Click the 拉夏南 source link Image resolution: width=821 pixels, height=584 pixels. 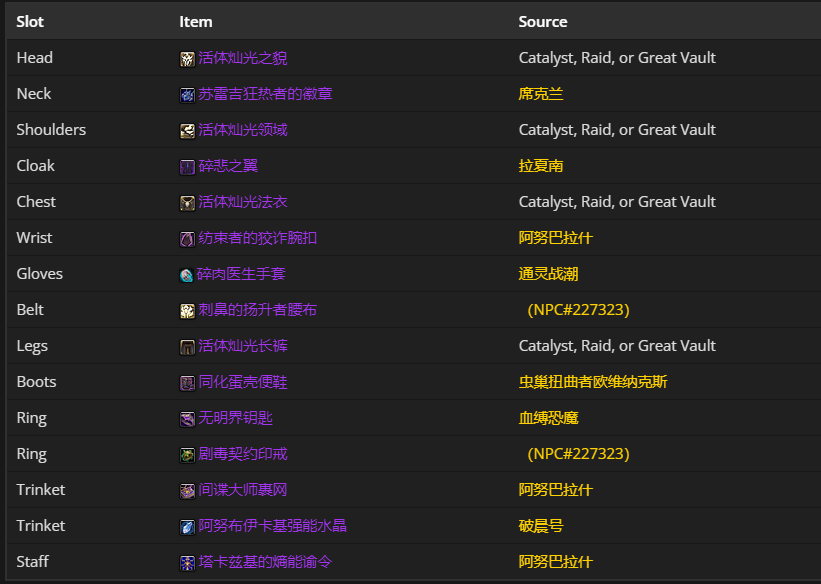(x=542, y=166)
